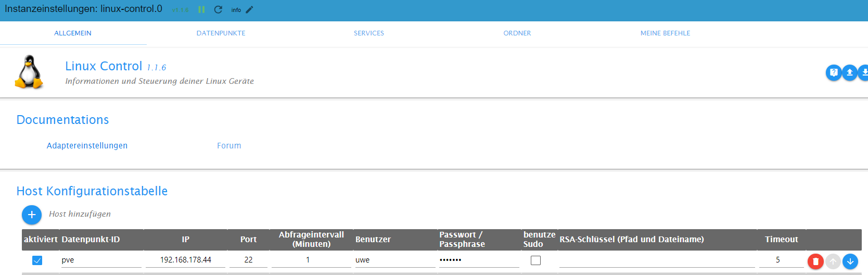The image size is (868, 275).
Task: Open the Ordner tab
Action: click(x=517, y=33)
